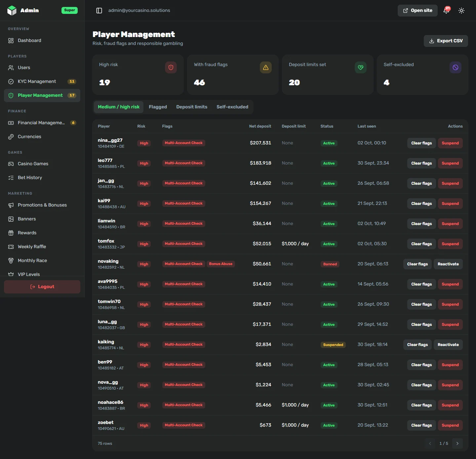Click the Banners image icon

(11, 219)
